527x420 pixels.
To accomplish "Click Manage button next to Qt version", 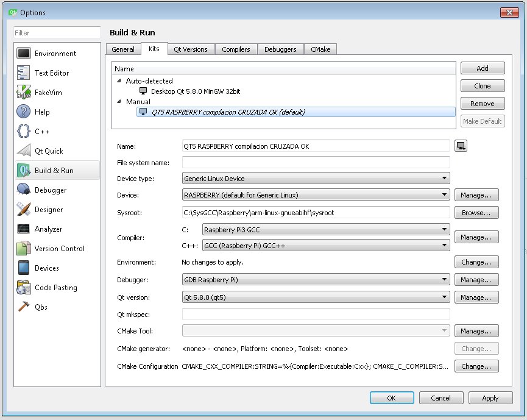I will pos(476,297).
